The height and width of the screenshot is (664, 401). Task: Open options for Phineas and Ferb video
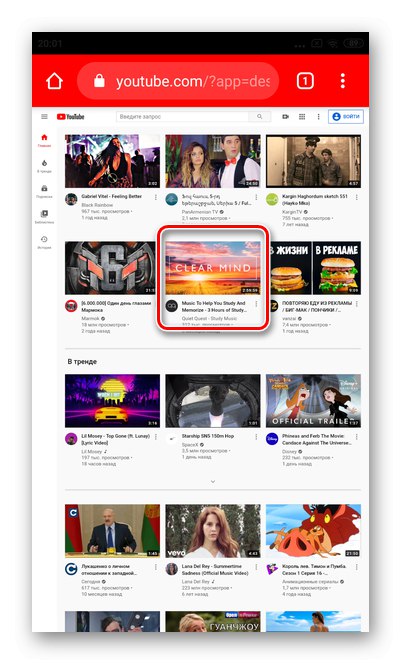pyautogui.click(x=357, y=437)
